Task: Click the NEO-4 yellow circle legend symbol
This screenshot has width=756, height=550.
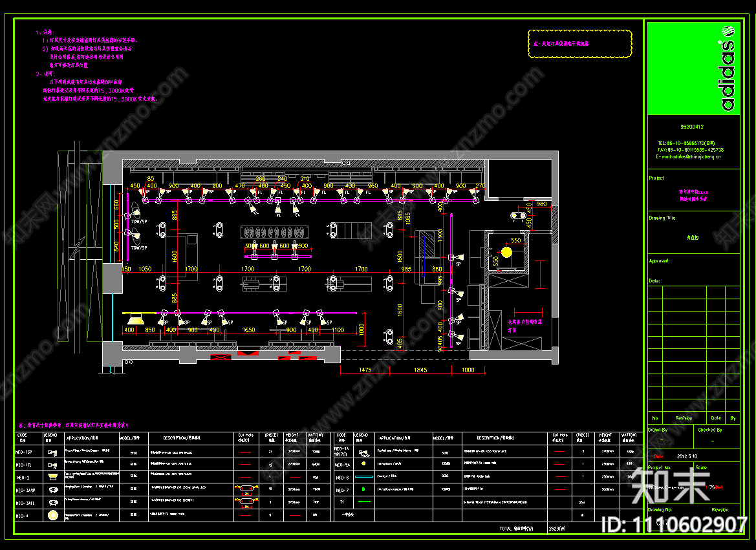Action: coord(52,515)
